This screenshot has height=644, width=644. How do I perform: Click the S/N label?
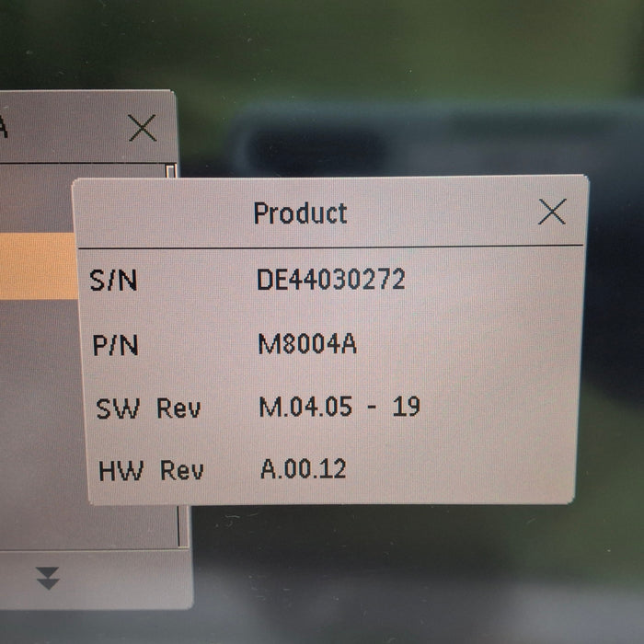pyautogui.click(x=113, y=281)
